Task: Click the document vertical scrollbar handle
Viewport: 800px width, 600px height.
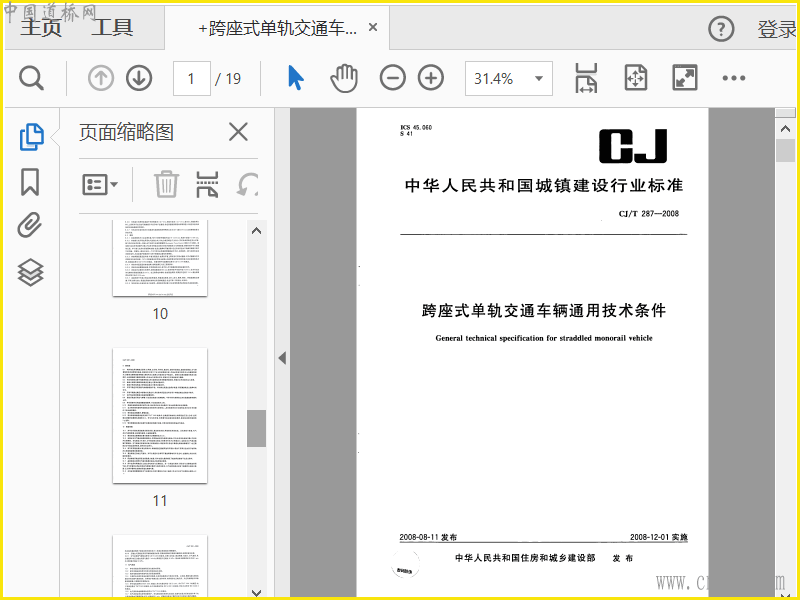Action: coord(785,151)
